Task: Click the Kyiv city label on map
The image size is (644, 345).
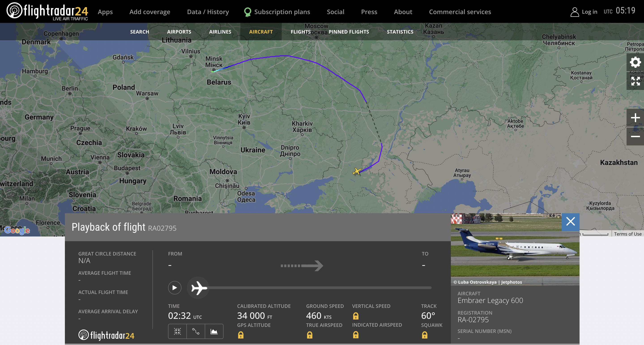Action: (244, 119)
